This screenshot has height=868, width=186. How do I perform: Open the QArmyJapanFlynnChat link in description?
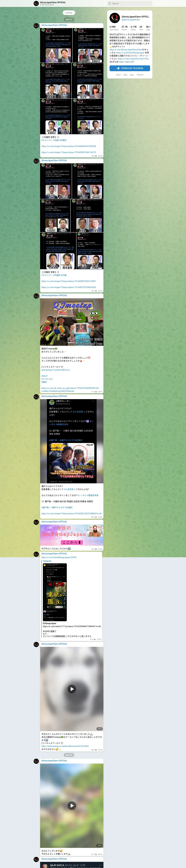point(126,49)
